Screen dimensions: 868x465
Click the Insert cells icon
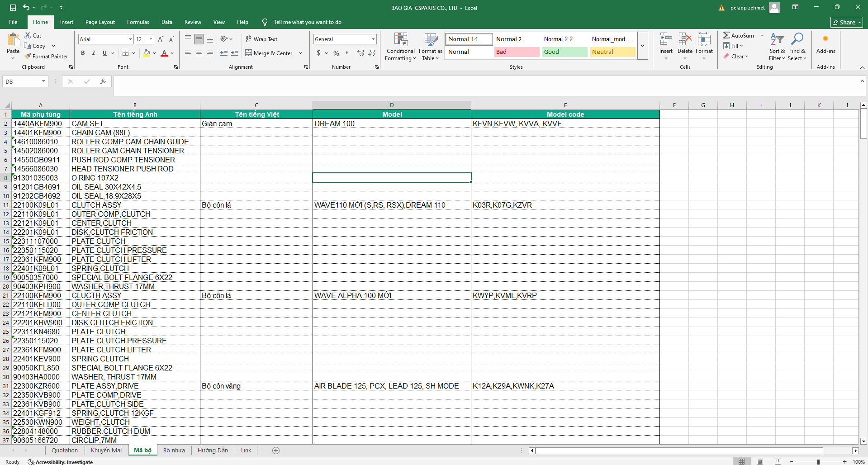click(665, 40)
